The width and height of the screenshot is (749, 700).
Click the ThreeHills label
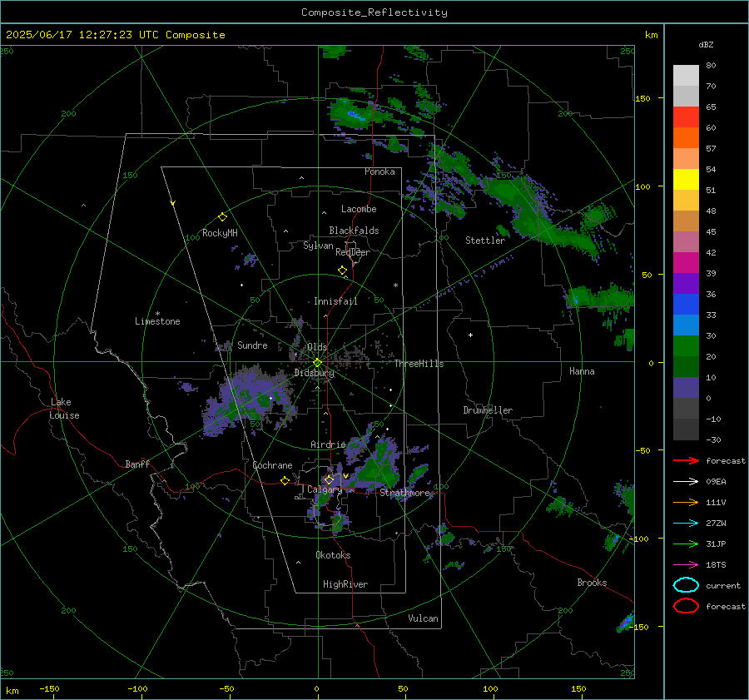[419, 364]
